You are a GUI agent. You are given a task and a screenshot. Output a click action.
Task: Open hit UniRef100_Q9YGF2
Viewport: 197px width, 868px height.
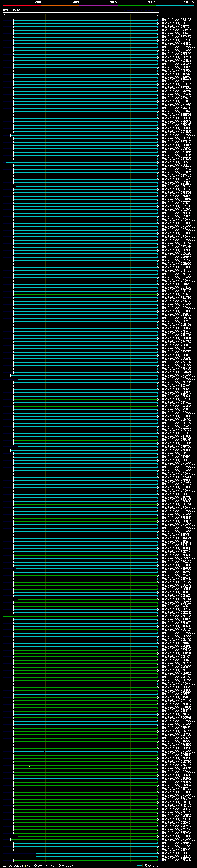pos(177,410)
